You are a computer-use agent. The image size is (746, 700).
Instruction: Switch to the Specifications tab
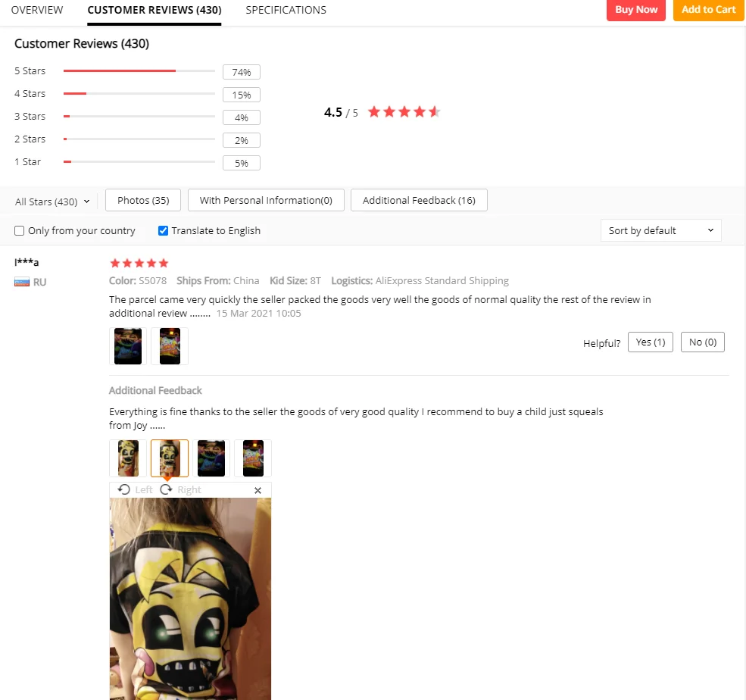[x=286, y=10]
